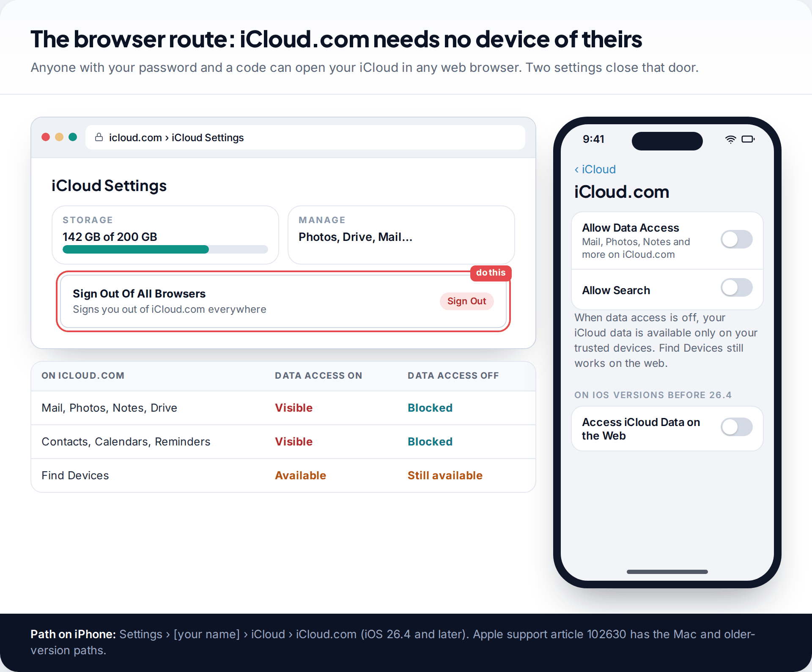Tap the iCloud.com title on phone
Image resolution: width=812 pixels, height=672 pixels.
tap(621, 192)
